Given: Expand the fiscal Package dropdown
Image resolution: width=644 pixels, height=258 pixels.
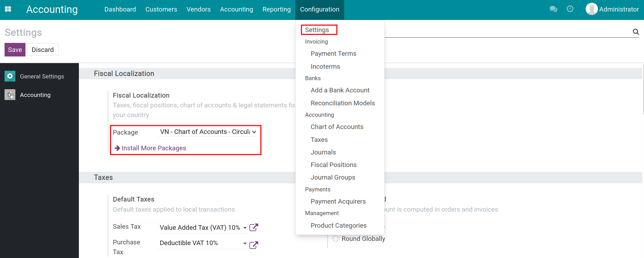Looking at the screenshot, I should (208, 132).
